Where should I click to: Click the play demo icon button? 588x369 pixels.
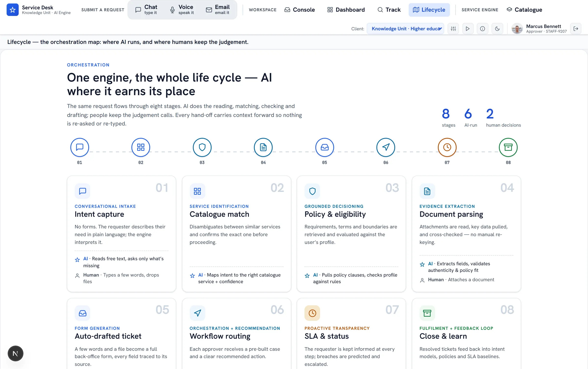(x=468, y=29)
